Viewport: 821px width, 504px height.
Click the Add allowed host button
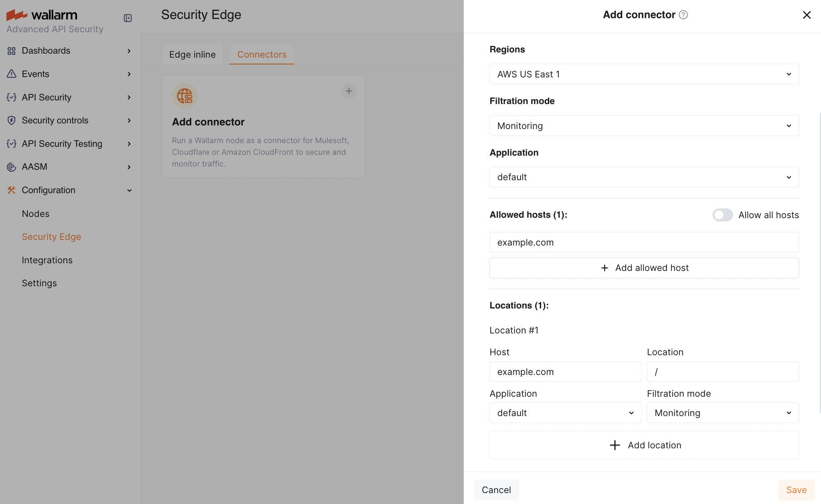(x=644, y=268)
